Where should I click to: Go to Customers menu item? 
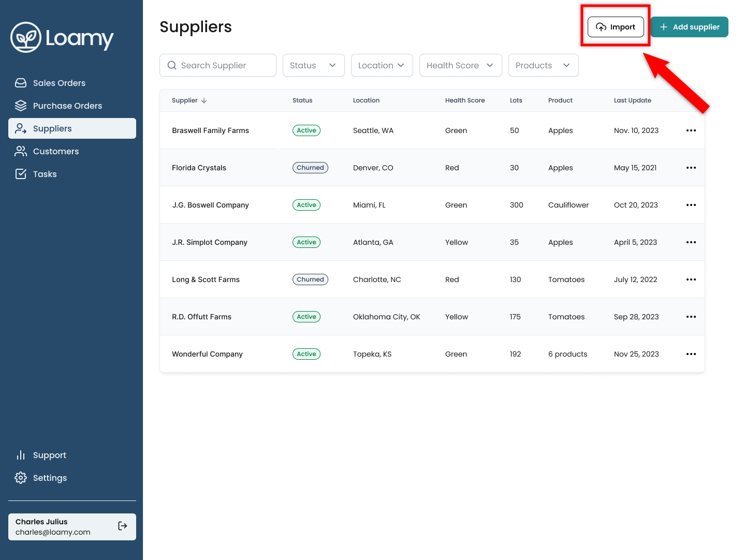pos(72,151)
